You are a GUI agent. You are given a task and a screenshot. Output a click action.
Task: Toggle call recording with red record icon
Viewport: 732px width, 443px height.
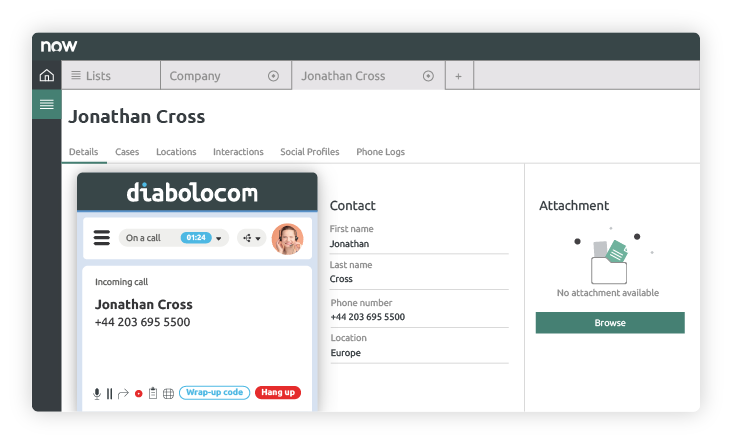click(x=139, y=393)
